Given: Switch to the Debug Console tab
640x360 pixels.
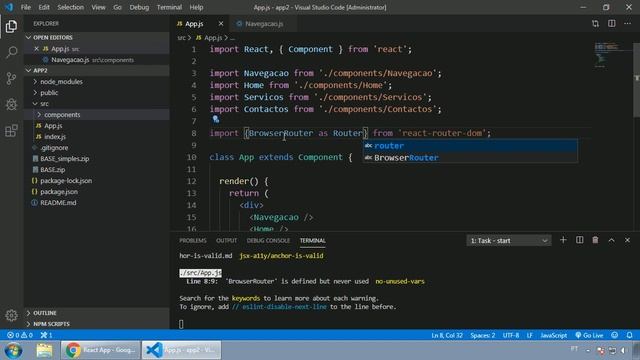Looking at the screenshot, I should click(268, 240).
